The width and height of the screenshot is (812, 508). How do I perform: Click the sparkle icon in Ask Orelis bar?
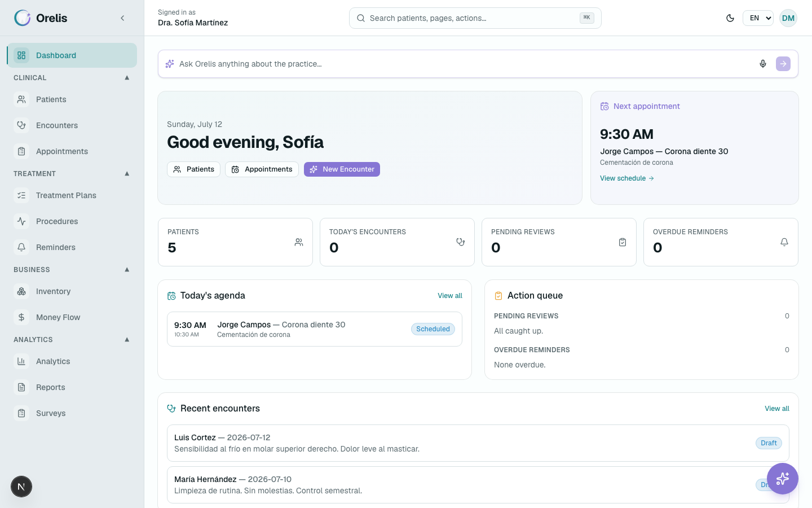(170, 64)
